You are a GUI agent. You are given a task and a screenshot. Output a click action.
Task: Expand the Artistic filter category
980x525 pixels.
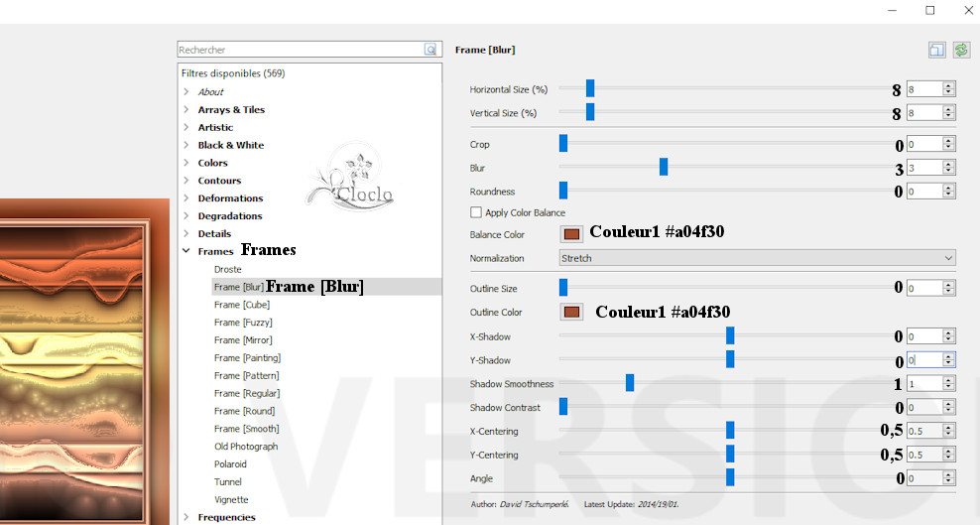pos(185,128)
